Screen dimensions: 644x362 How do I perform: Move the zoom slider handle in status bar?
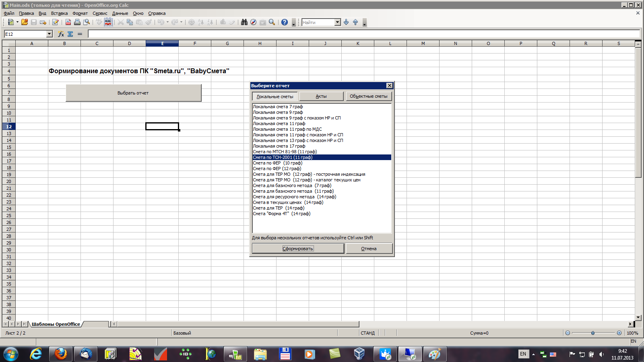point(593,333)
